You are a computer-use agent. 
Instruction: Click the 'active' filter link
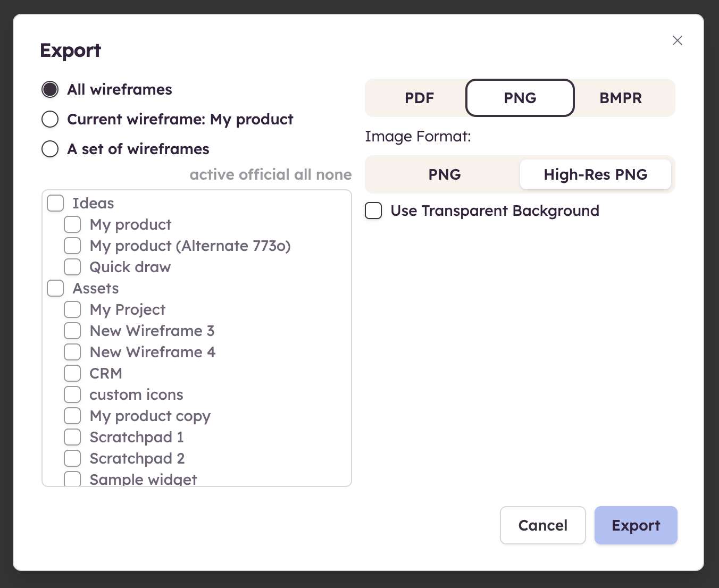tap(212, 174)
